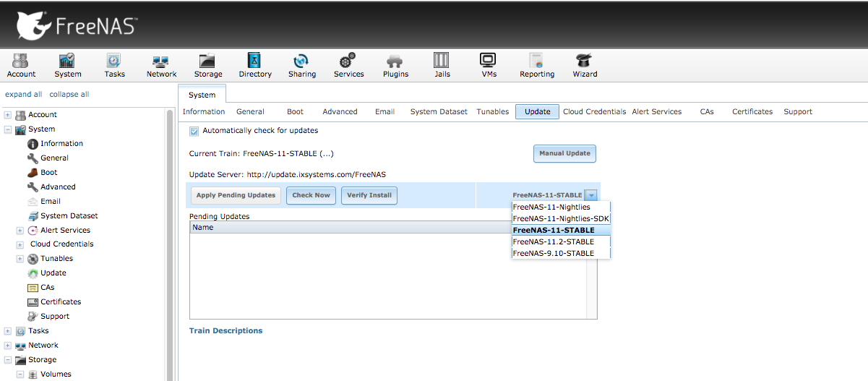
Task: Open the Services toolbar icon
Action: point(348,65)
